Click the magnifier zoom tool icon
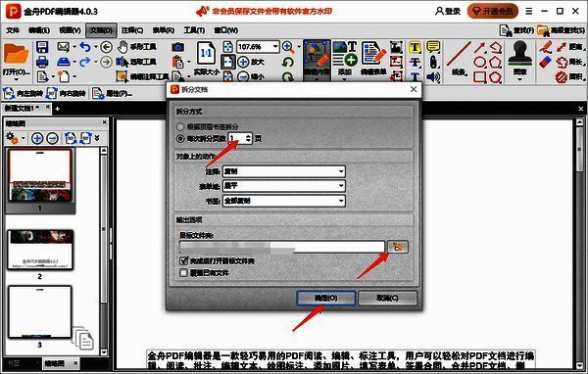The width and height of the screenshot is (588, 374). (x=288, y=47)
